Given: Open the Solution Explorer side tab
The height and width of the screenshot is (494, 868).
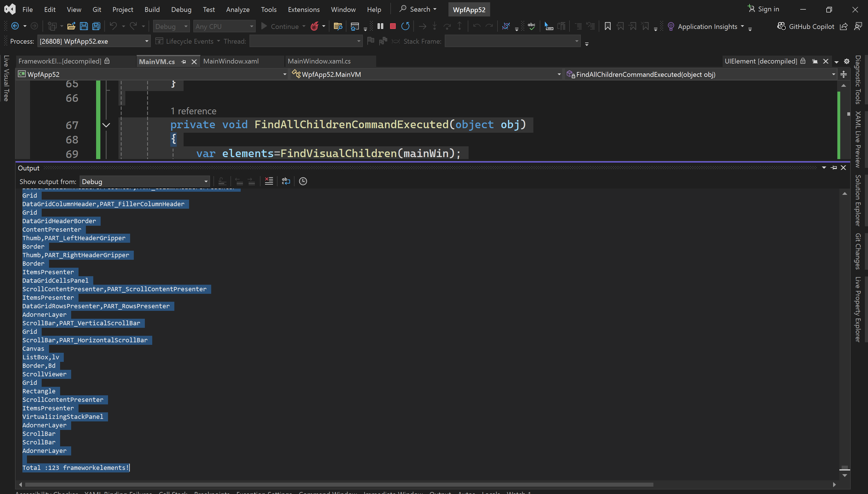Looking at the screenshot, I should pyautogui.click(x=858, y=200).
